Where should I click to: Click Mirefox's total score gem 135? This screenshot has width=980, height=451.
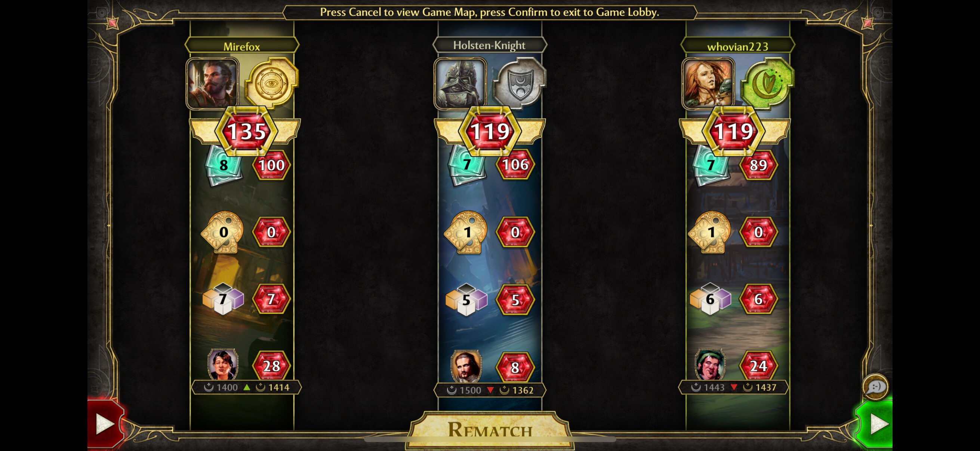coord(246,131)
